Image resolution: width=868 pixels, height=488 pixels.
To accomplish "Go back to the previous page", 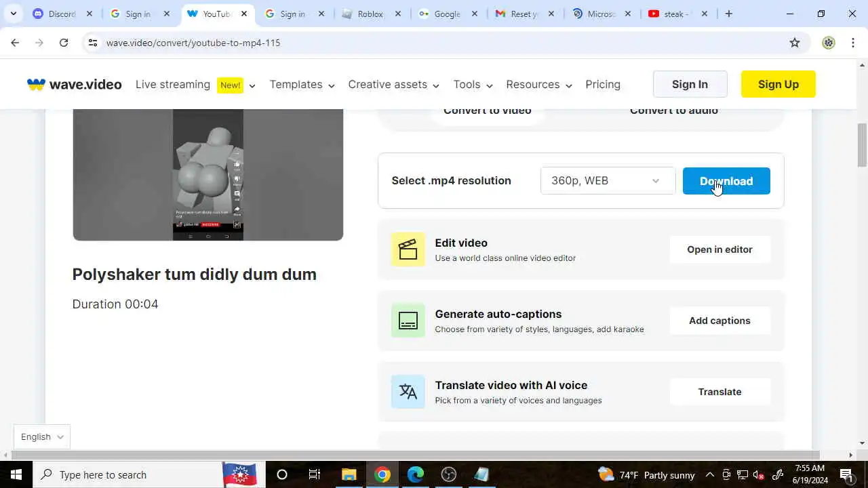I will coord(15,43).
